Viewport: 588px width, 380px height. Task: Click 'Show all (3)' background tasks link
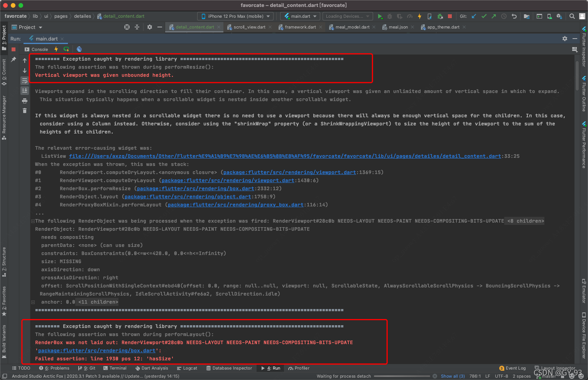pyautogui.click(x=453, y=376)
